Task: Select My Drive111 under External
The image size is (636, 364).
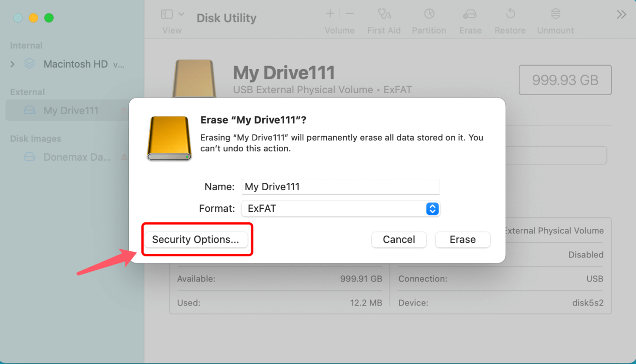Action: pos(70,110)
